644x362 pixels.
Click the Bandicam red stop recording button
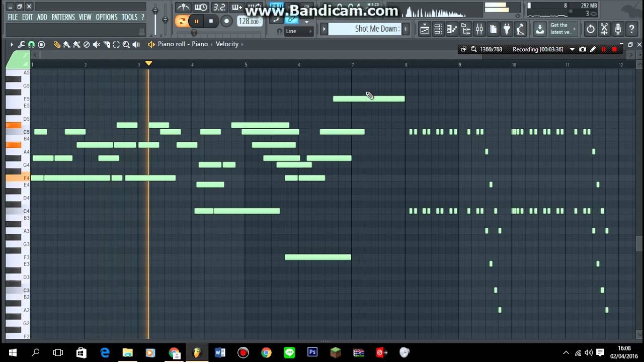(x=614, y=49)
